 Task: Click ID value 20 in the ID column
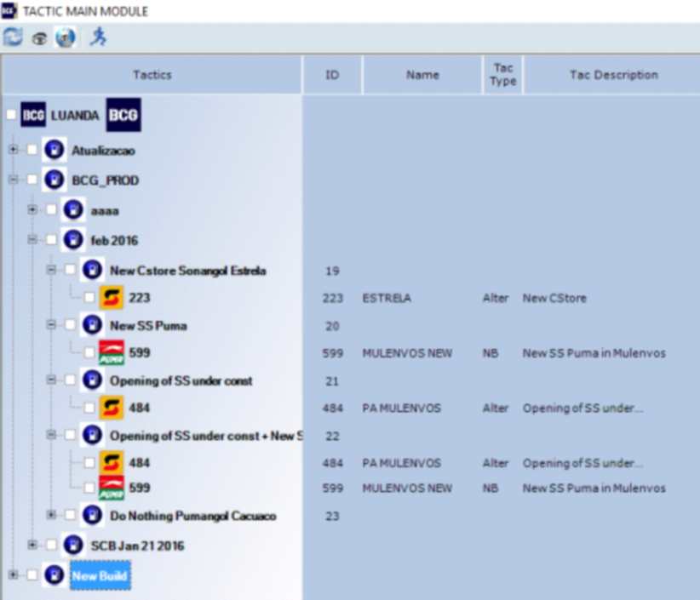(332, 326)
